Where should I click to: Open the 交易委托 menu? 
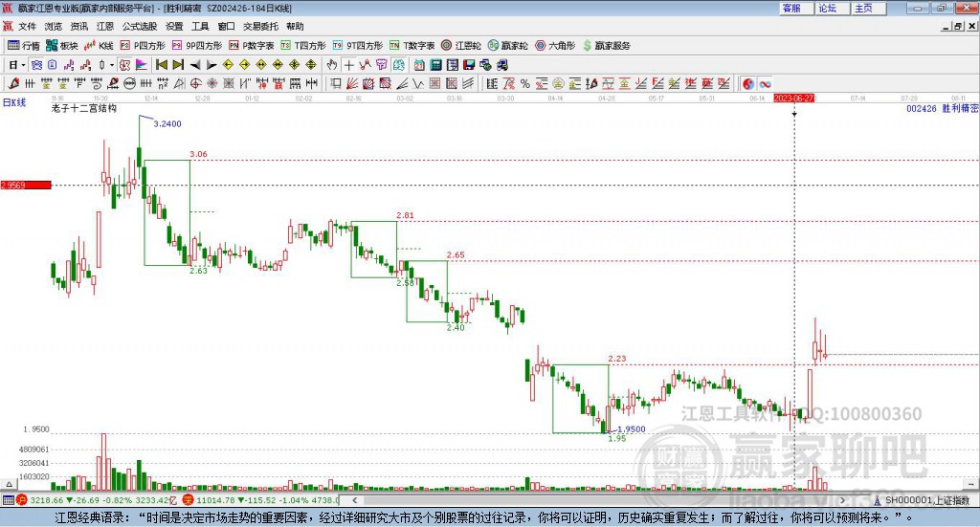pyautogui.click(x=260, y=26)
